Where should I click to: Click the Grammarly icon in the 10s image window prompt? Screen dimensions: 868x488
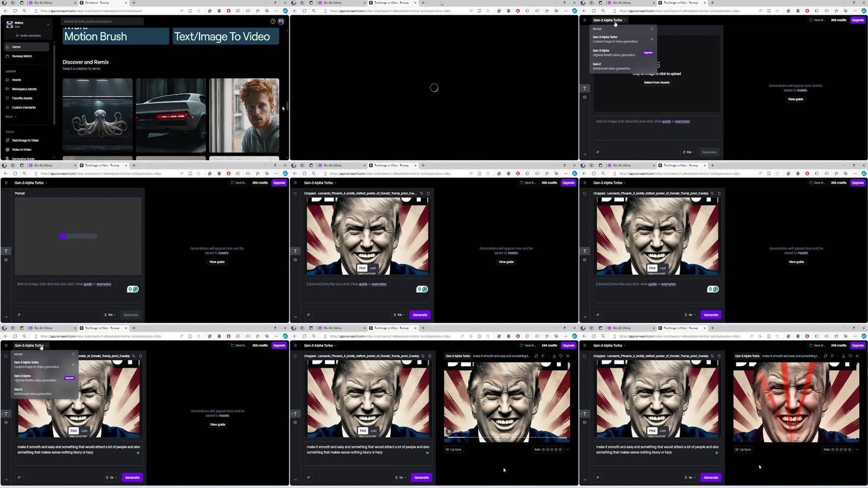click(x=425, y=289)
